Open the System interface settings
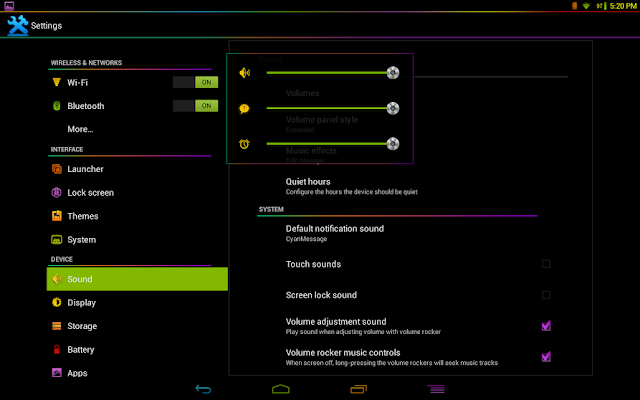This screenshot has width=640, height=400. [x=137, y=240]
